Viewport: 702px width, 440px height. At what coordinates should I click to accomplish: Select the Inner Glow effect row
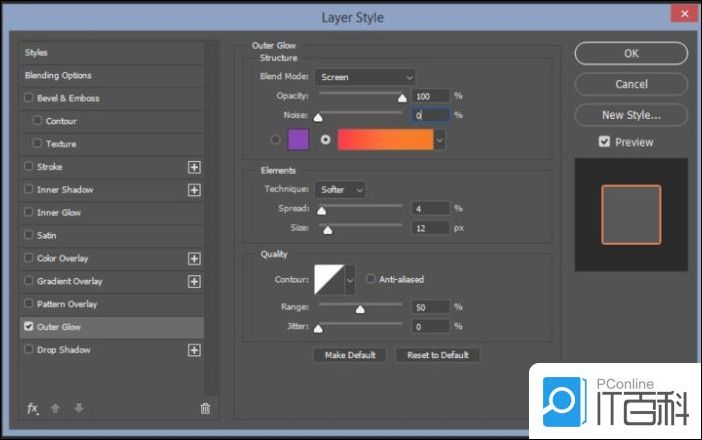(111, 213)
